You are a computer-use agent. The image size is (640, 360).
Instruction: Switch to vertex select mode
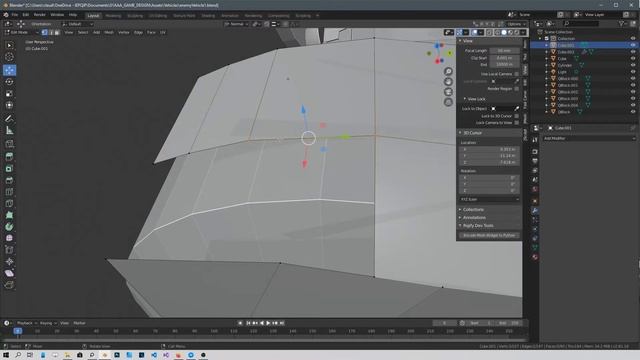pyautogui.click(x=44, y=32)
